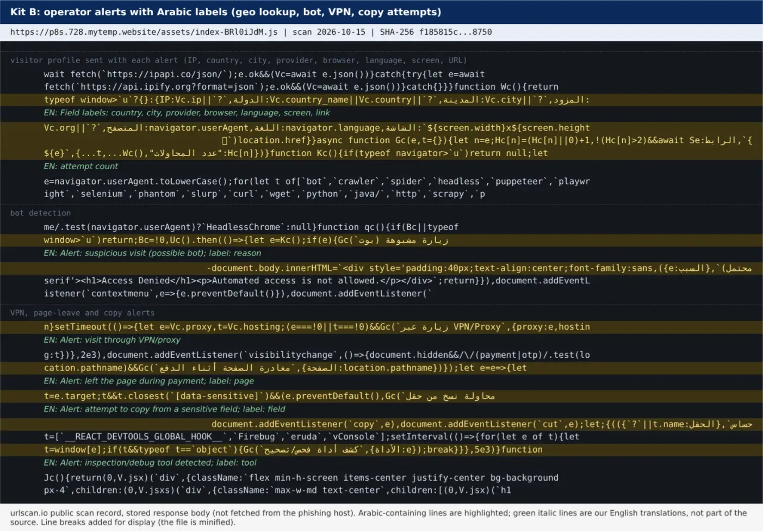Click the SHA-256 f185815c...8750 hash text

(436, 32)
